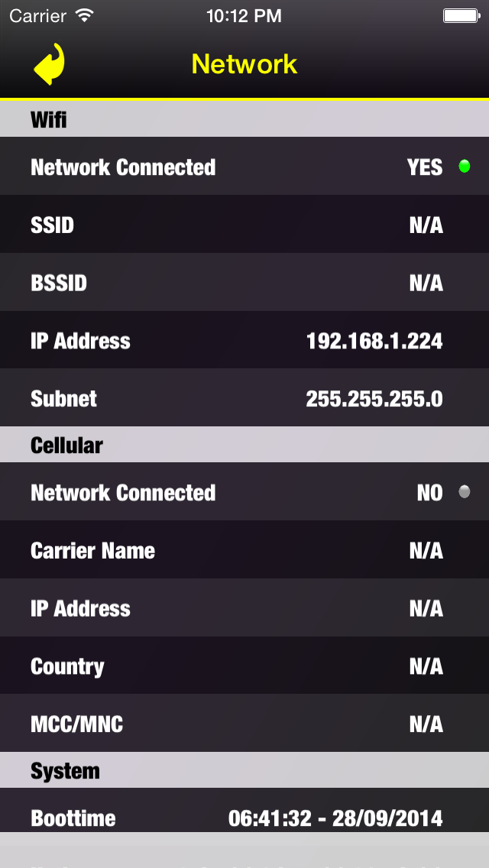This screenshot has height=868, width=489.
Task: Tap the Subnet 255.255.255.0 value
Action: (x=374, y=398)
